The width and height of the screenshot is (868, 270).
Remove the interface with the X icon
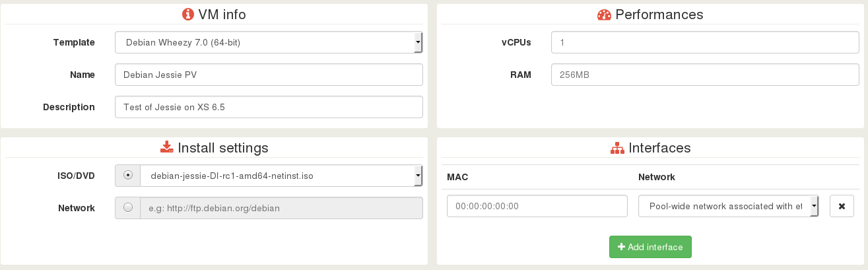(x=842, y=206)
